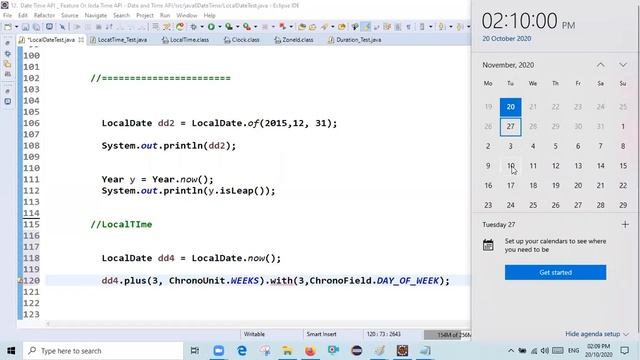Click the Save toolbar icon
This screenshot has width=640, height=360.
[x=25, y=27]
